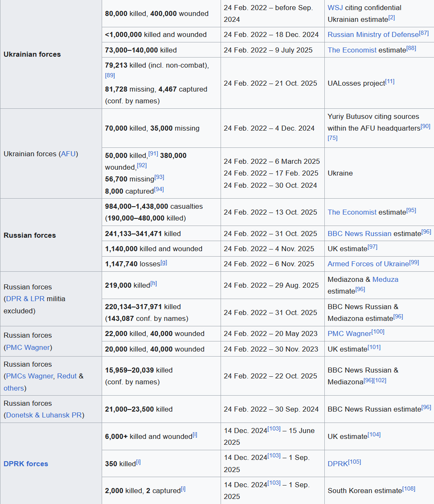The image size is (434, 504).
Task: Open Donetsk & Luhansk PR link
Action: coord(44,415)
